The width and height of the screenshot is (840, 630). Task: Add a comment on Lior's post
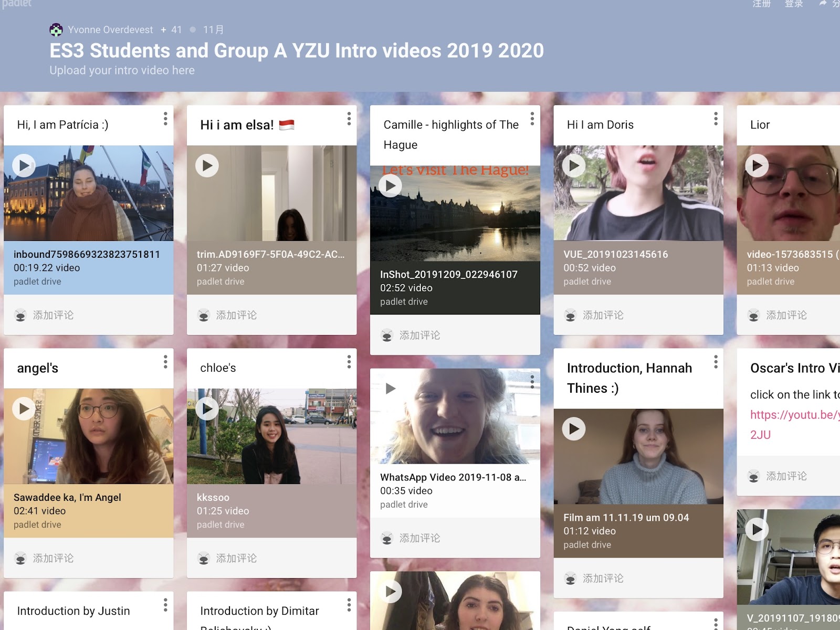point(786,315)
